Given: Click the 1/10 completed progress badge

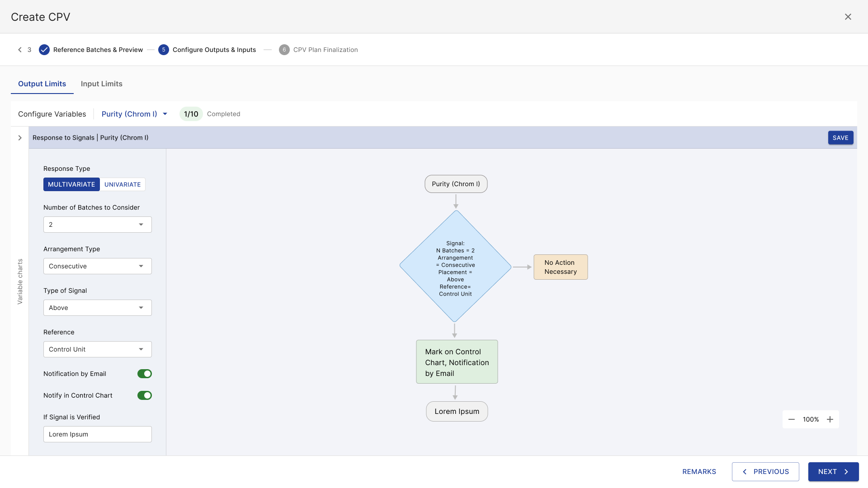Looking at the screenshot, I should (x=191, y=114).
